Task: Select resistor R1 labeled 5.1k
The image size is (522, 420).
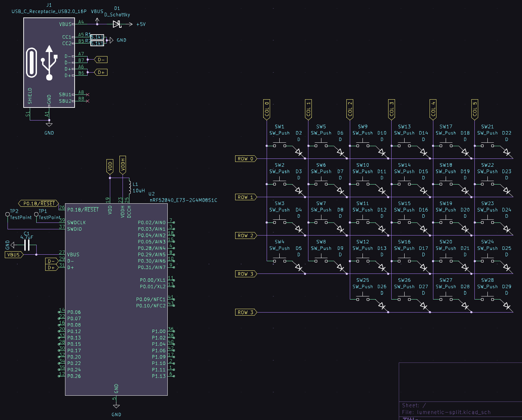Action: tap(97, 37)
